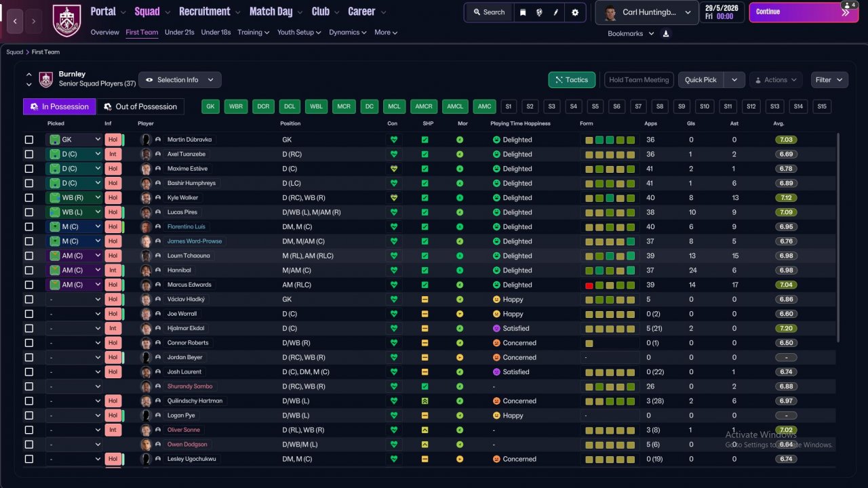Select the AMCR position filter button
Image resolution: width=868 pixels, height=488 pixels.
point(424,106)
